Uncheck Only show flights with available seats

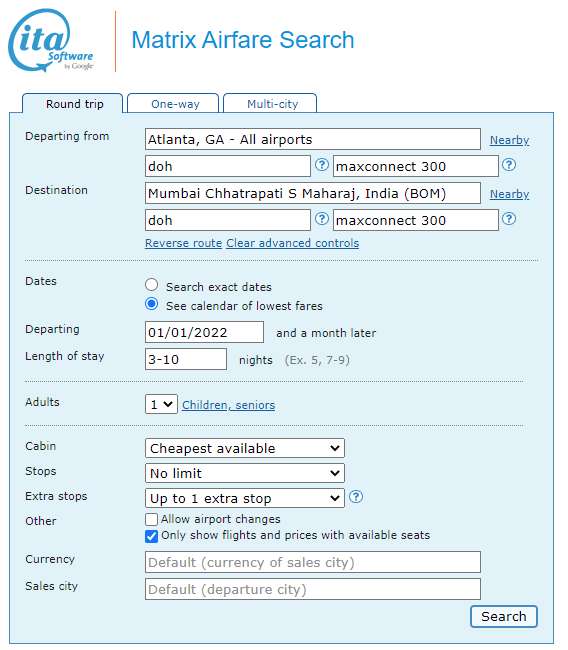click(x=151, y=536)
